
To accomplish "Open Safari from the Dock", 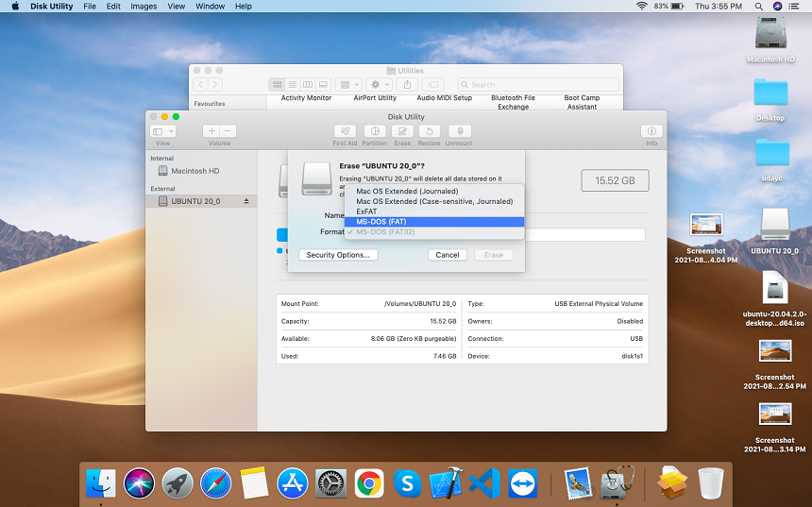I will (215, 483).
